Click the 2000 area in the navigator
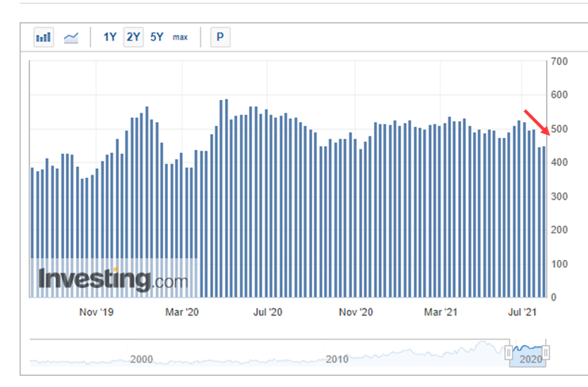Screen dimensions: 588x387 click(x=141, y=359)
